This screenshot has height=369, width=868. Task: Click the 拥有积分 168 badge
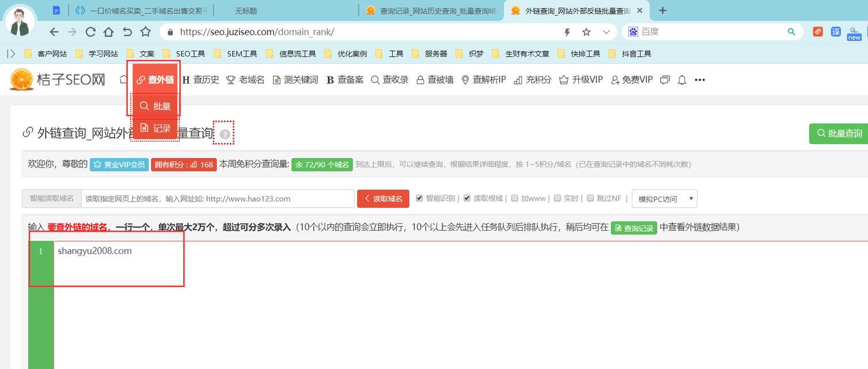[184, 164]
